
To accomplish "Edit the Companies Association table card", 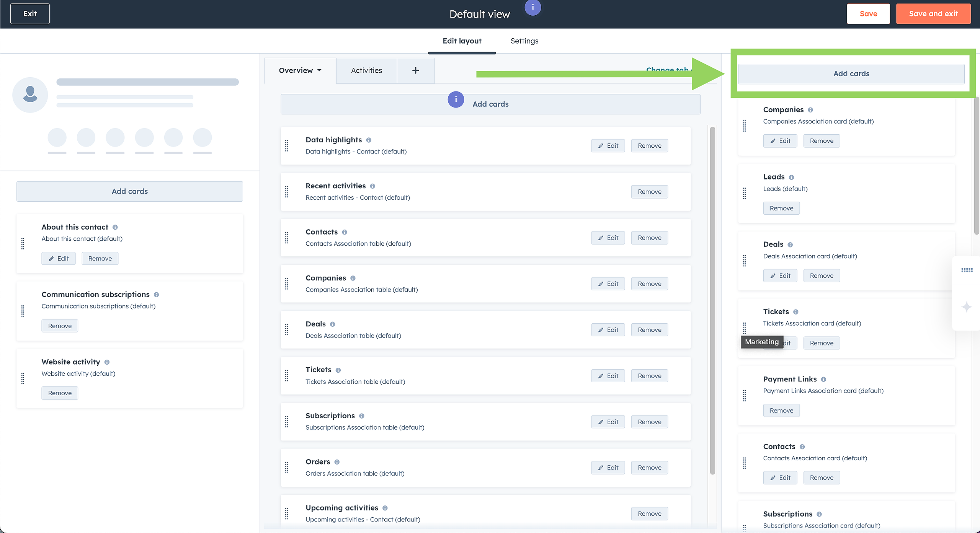I will point(608,284).
